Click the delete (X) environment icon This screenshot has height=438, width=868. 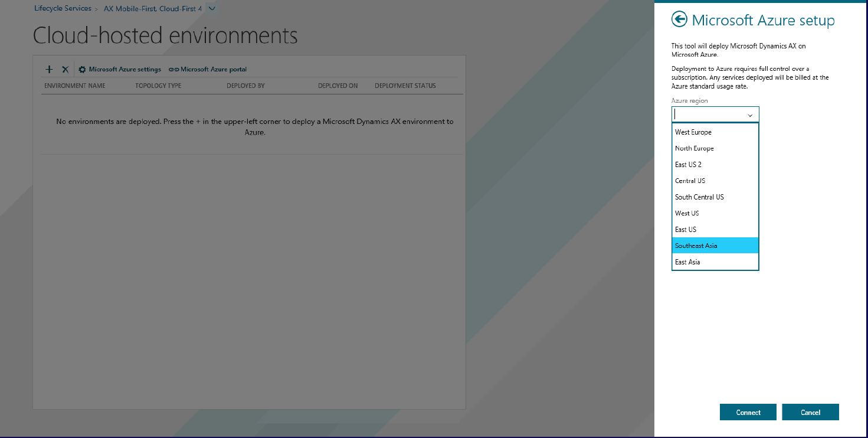pos(65,69)
